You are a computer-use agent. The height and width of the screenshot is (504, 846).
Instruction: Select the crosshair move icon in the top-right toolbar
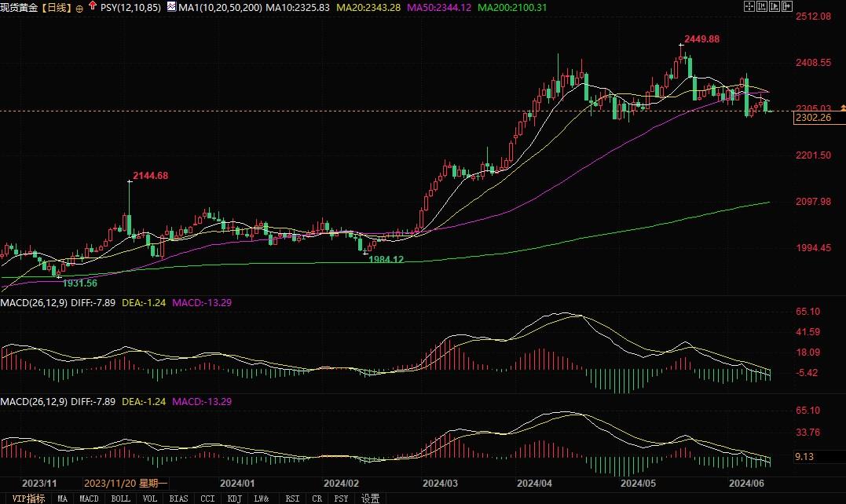749,5
